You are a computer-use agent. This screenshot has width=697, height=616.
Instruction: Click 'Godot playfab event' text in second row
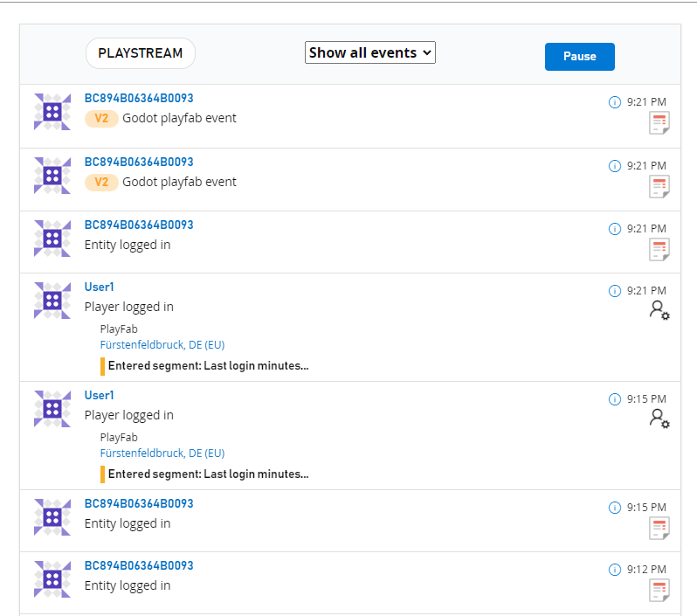179,182
